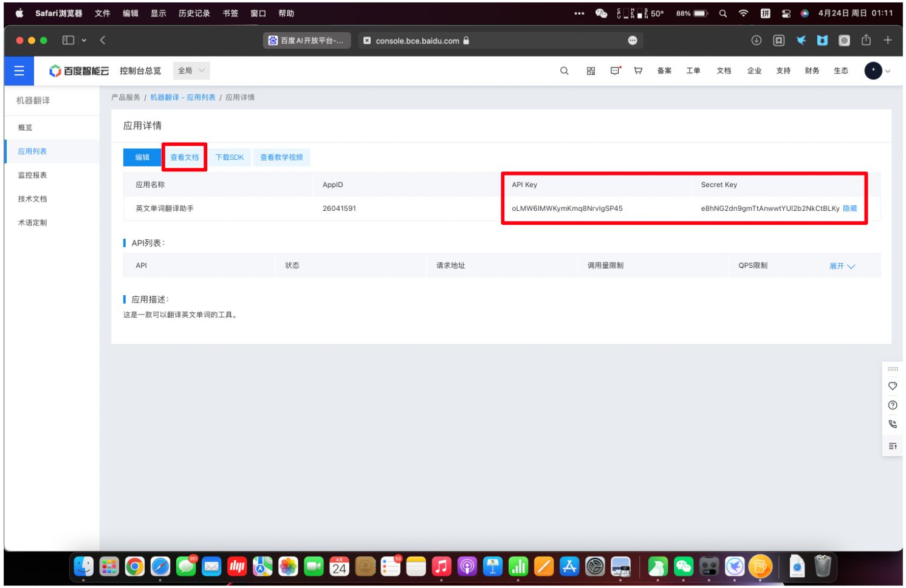Open the 窗口 menu
The image size is (906, 588).
(258, 13)
